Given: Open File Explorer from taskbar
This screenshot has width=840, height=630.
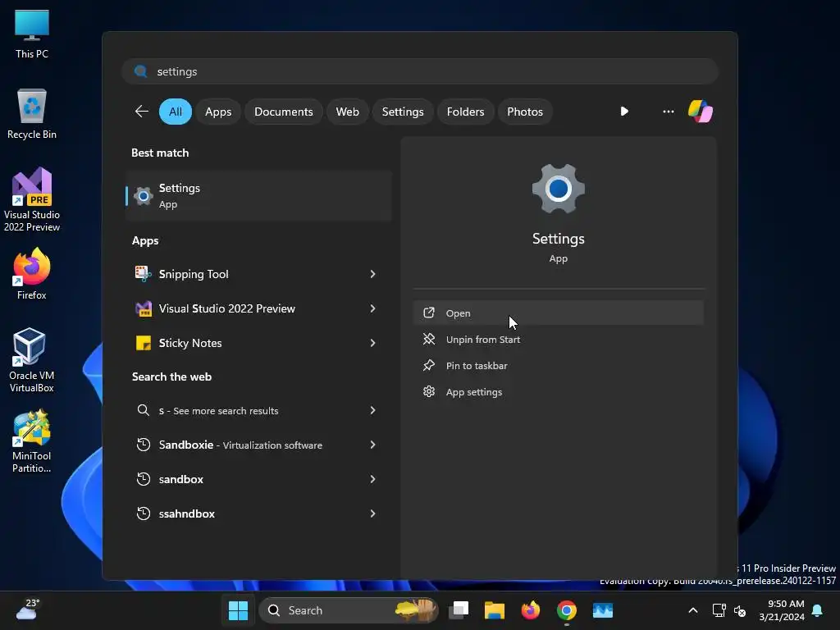Looking at the screenshot, I should [x=495, y=610].
